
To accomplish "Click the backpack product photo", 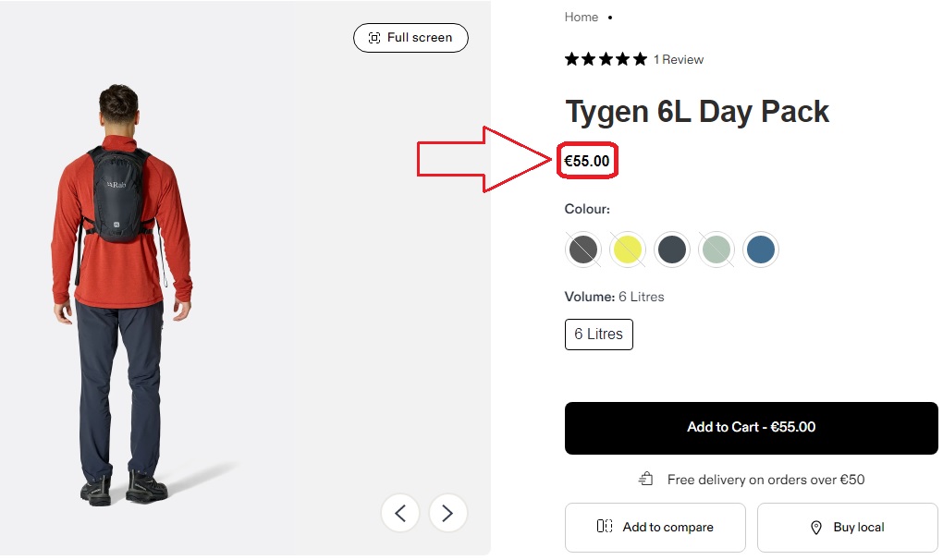I will (x=120, y=194).
